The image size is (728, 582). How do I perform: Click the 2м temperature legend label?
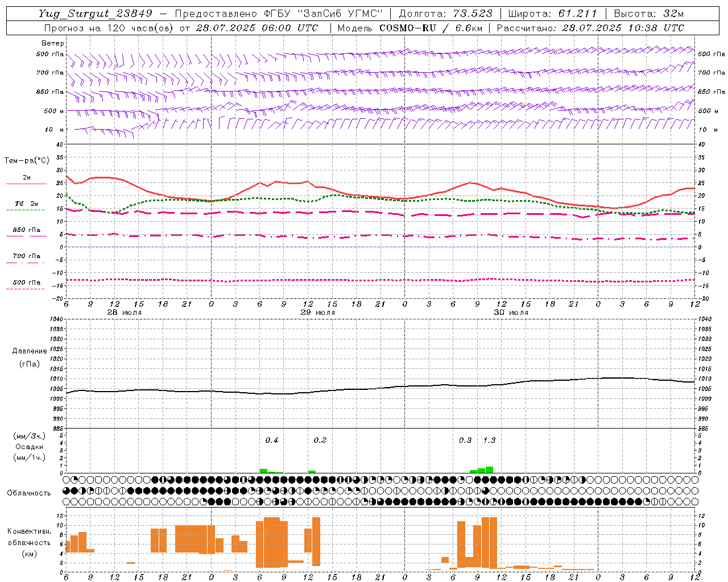27,178
